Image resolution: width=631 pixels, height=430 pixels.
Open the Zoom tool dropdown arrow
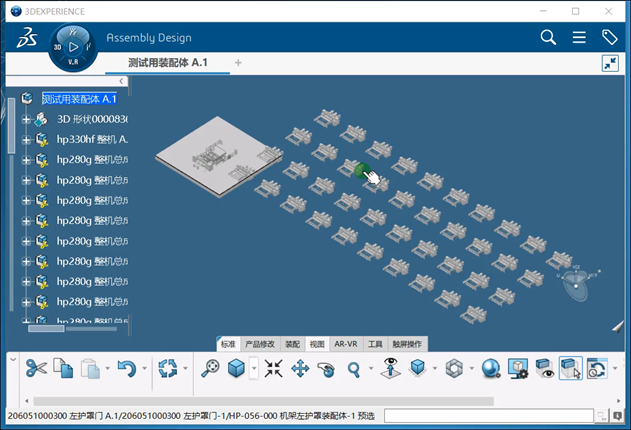pos(371,368)
